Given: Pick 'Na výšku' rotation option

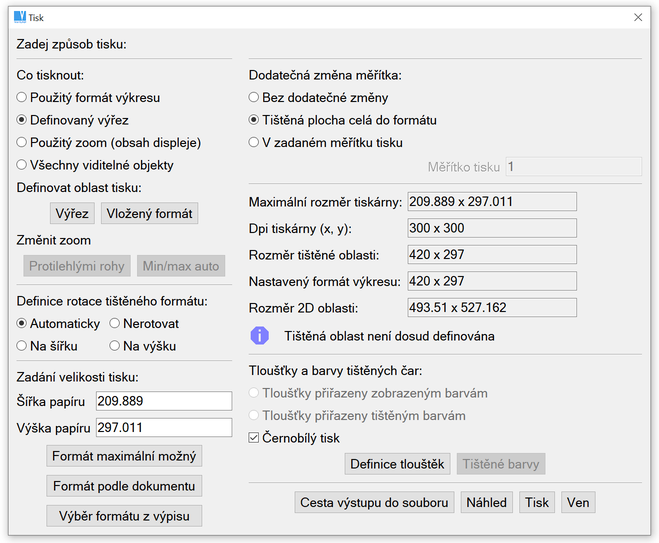Looking at the screenshot, I should click(115, 346).
